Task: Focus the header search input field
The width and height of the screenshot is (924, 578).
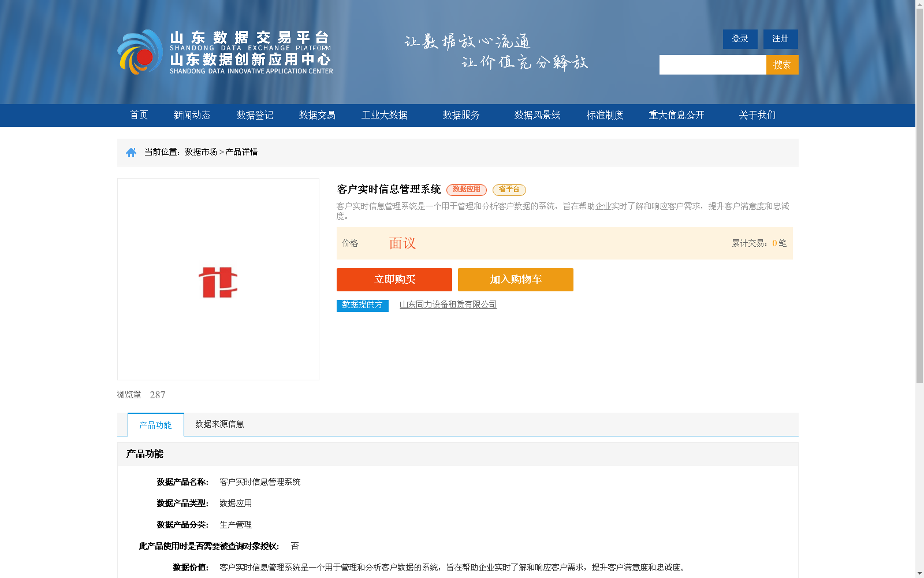Action: (713, 65)
